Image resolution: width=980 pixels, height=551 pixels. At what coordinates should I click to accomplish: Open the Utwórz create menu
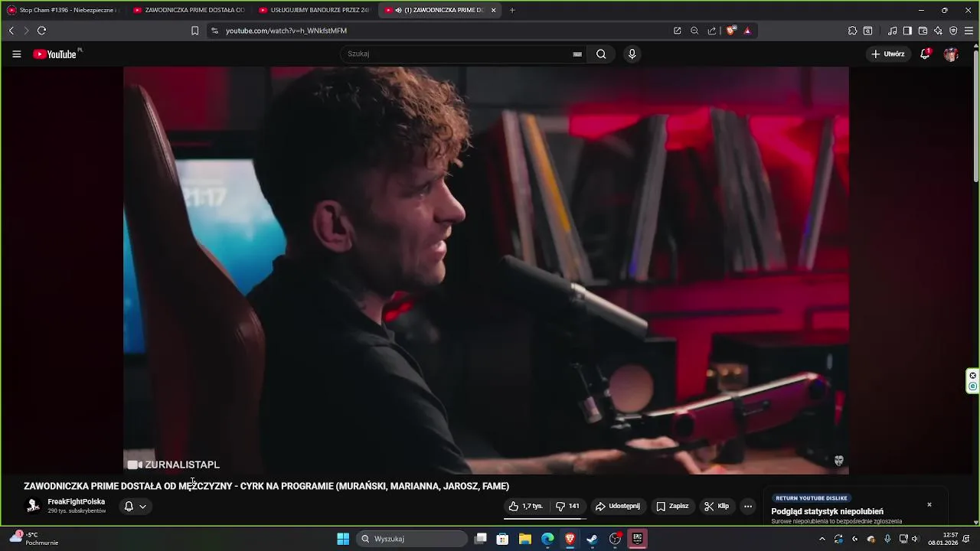tap(888, 54)
